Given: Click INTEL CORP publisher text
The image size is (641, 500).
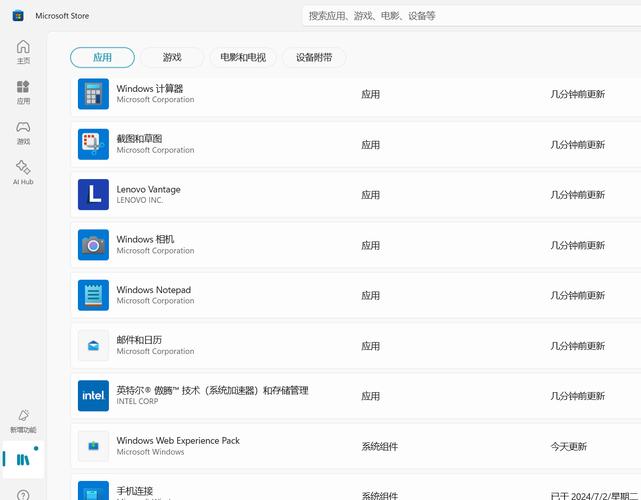Looking at the screenshot, I should [137, 401].
